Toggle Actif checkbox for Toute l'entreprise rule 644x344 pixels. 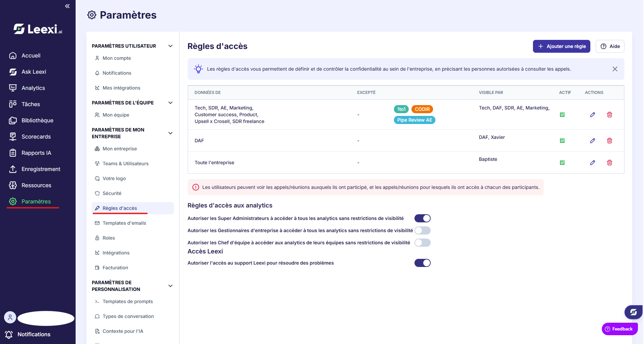[x=562, y=163]
